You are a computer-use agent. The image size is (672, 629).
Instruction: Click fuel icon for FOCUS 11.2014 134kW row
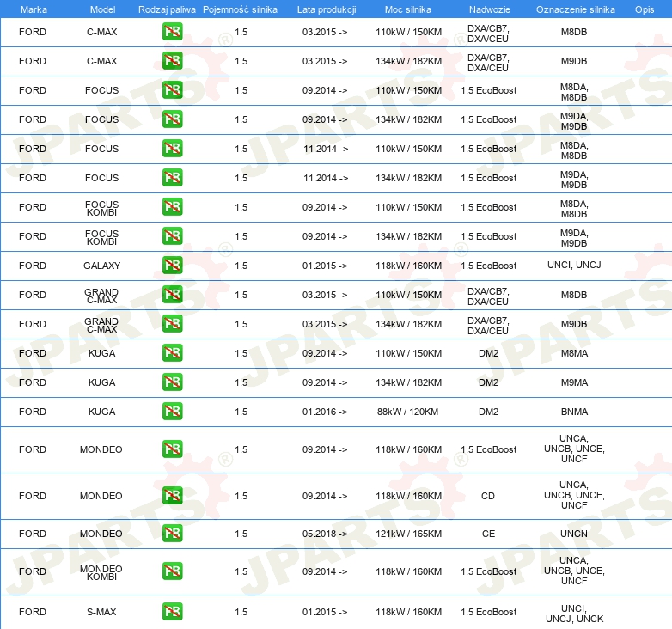tap(172, 177)
